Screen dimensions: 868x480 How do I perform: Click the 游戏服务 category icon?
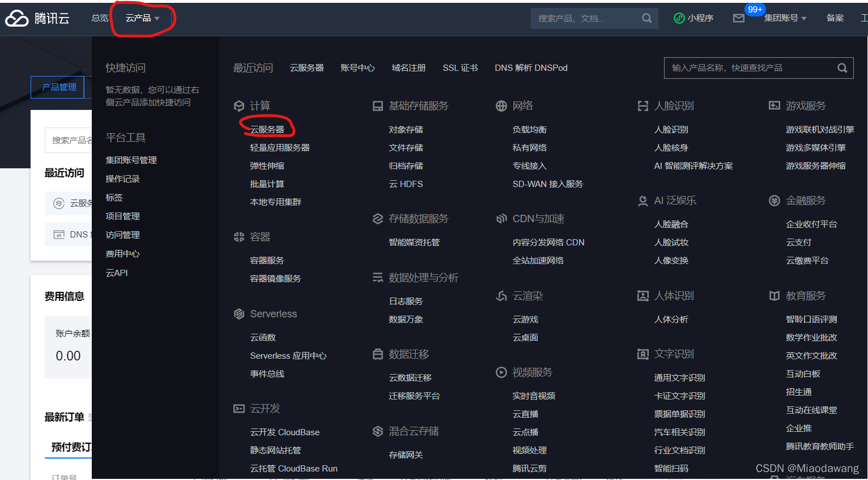tap(775, 106)
